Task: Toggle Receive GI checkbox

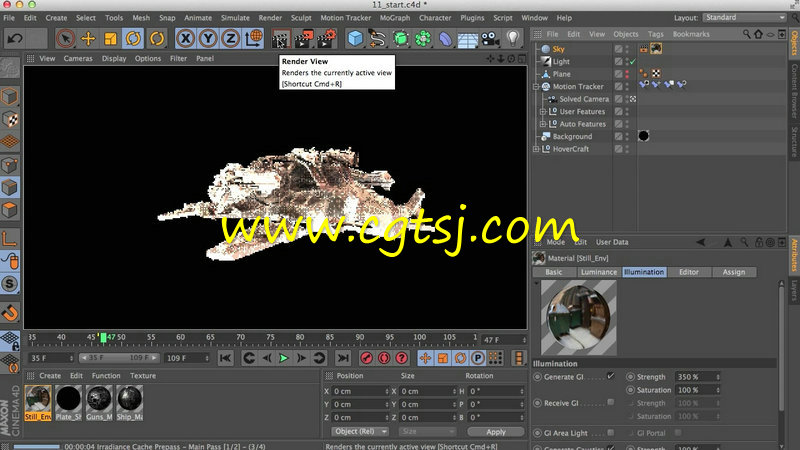Action: click(x=611, y=403)
